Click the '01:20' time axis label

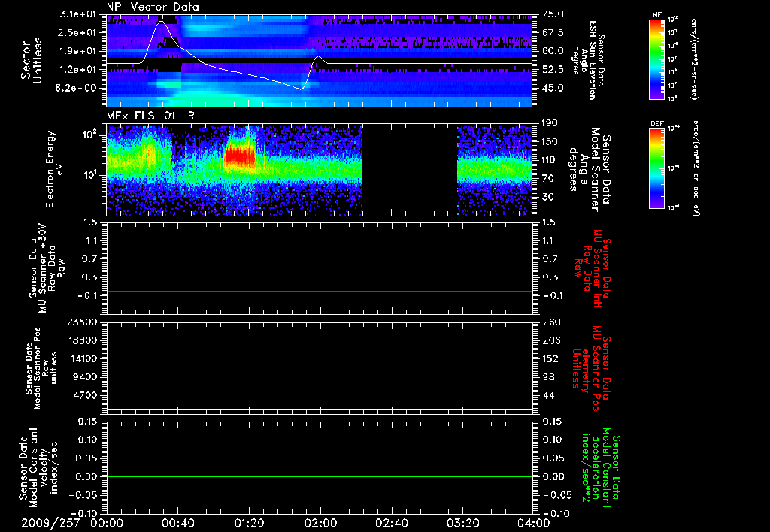click(x=249, y=523)
